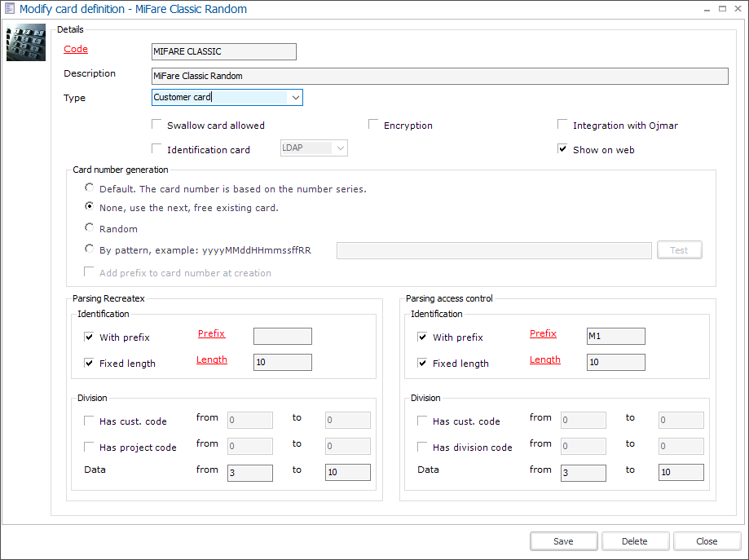Viewport: 749px width, 560px height.
Task: Open the Type dropdown showing Customer card
Action: (297, 97)
